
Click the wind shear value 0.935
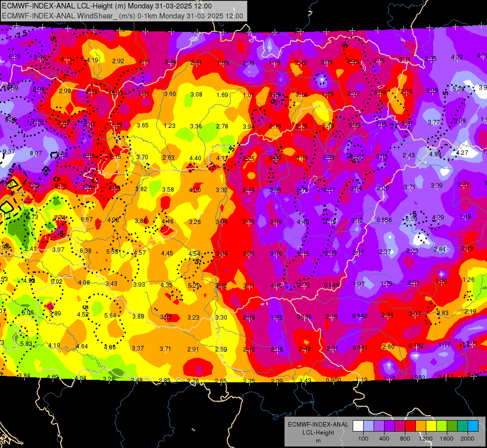(304, 317)
